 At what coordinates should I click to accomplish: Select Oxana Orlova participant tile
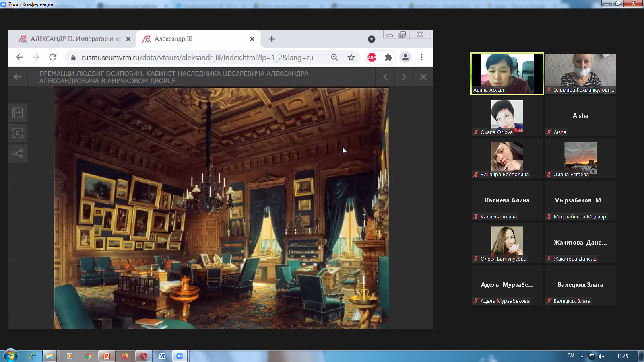(507, 116)
